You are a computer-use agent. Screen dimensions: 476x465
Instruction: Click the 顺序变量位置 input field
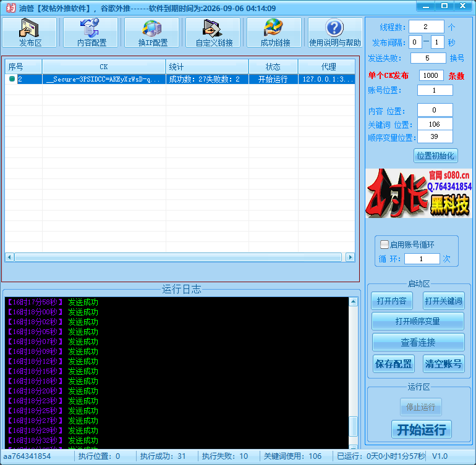pyautogui.click(x=435, y=136)
